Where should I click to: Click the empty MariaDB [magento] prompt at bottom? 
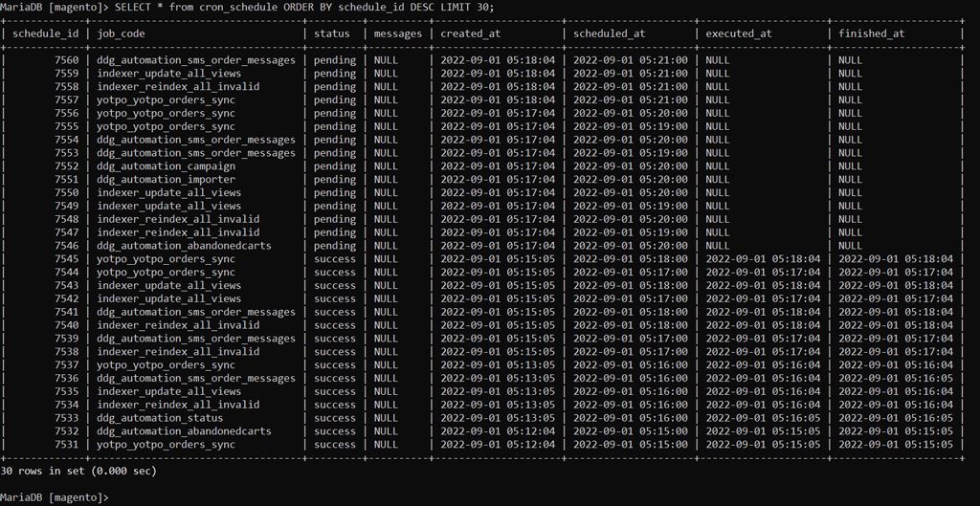coord(55,497)
